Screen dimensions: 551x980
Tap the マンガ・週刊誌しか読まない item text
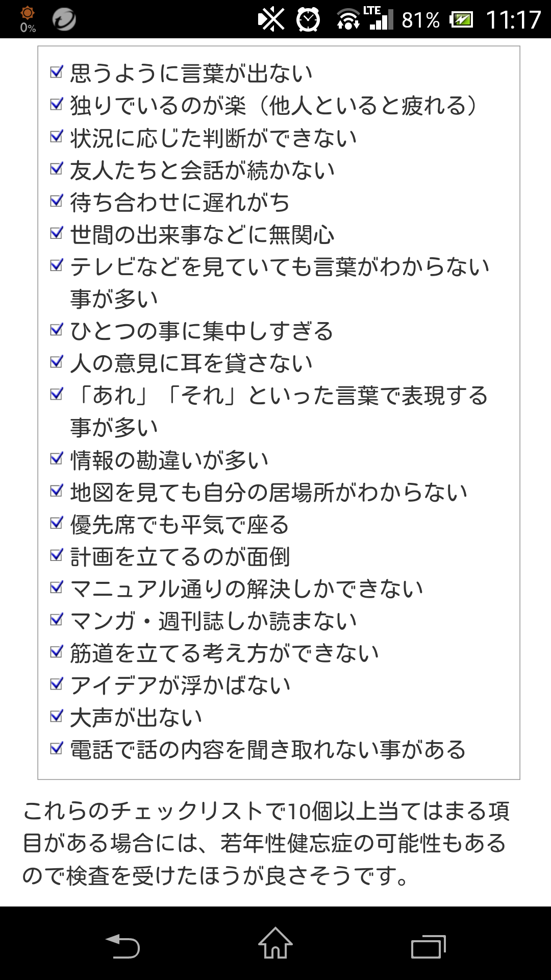click(213, 621)
